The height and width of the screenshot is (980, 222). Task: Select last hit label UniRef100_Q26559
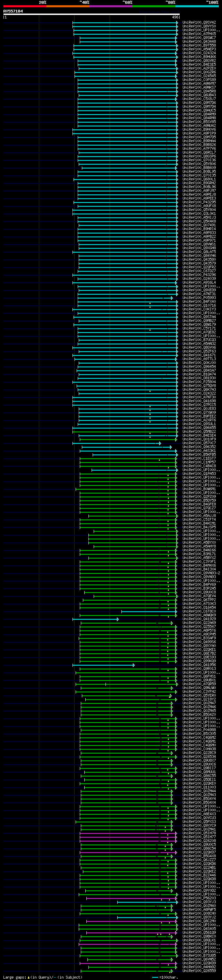pyautogui.click(x=199, y=971)
